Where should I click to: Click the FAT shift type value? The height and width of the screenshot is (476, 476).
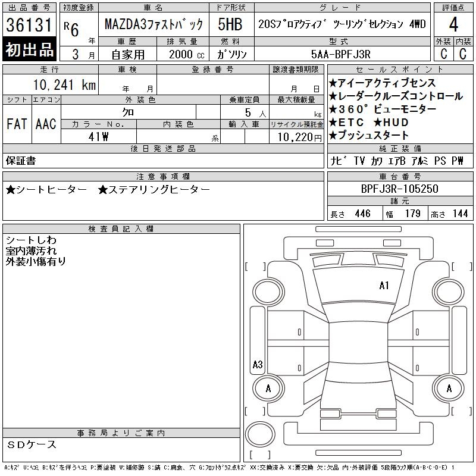click(x=17, y=124)
